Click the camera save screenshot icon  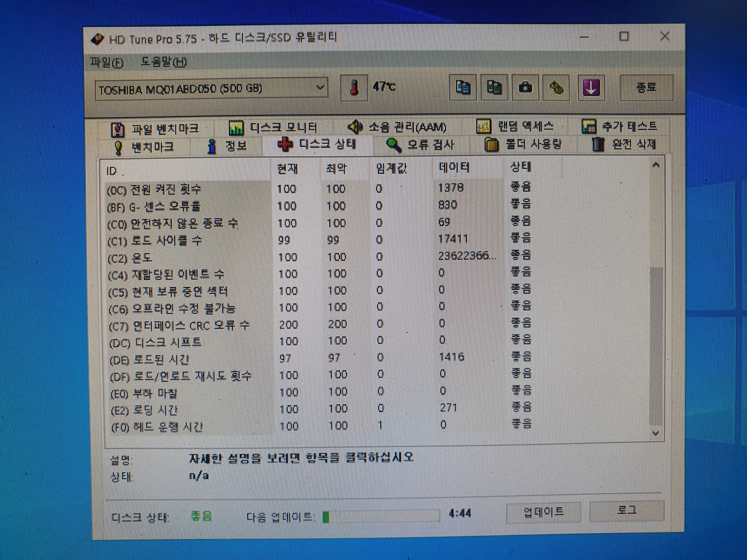[525, 88]
